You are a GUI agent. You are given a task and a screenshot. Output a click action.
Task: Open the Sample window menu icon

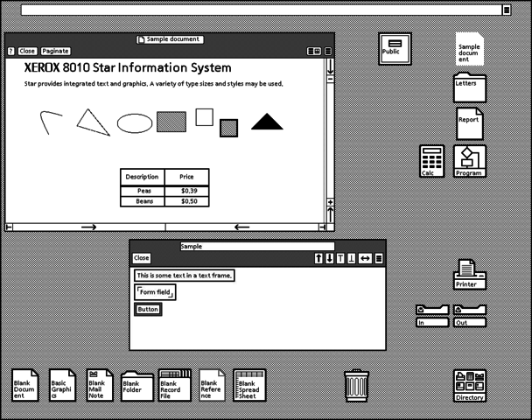point(379,258)
